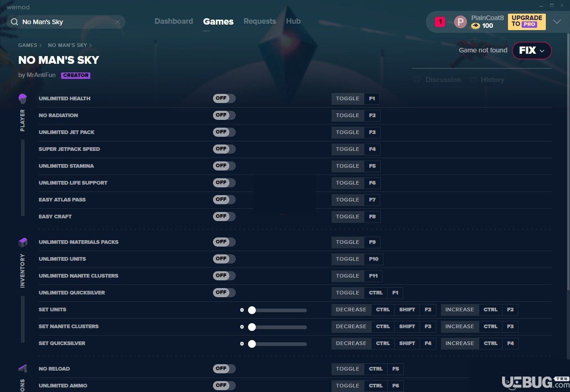Click the F5 key for No Reload
The width and height of the screenshot is (570, 392).
[395, 369]
